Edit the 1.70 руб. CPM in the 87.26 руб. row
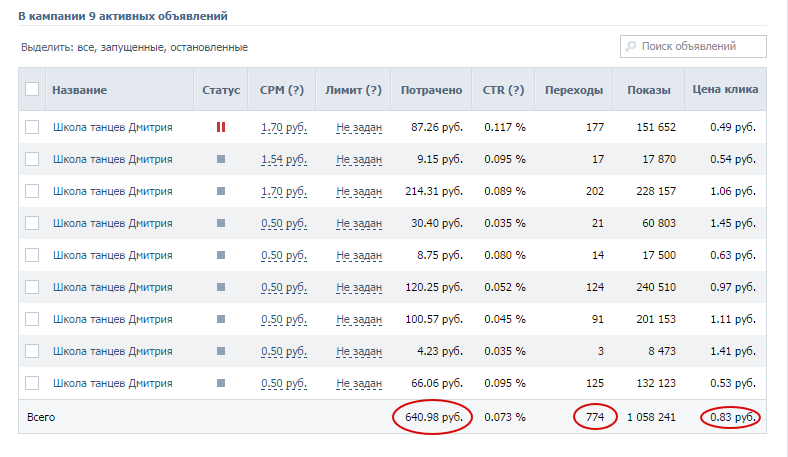 point(284,128)
